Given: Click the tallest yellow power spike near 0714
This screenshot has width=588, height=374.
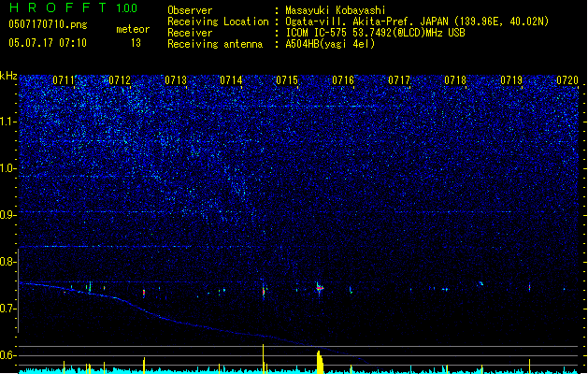Looking at the screenshot, I should point(264,359).
